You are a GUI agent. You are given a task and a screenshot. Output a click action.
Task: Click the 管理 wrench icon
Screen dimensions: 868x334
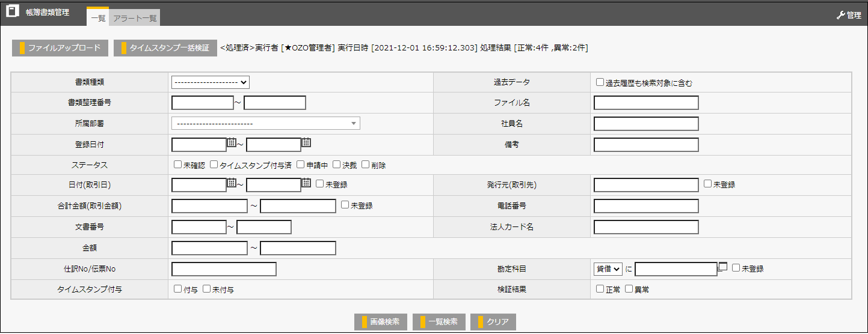coord(841,16)
